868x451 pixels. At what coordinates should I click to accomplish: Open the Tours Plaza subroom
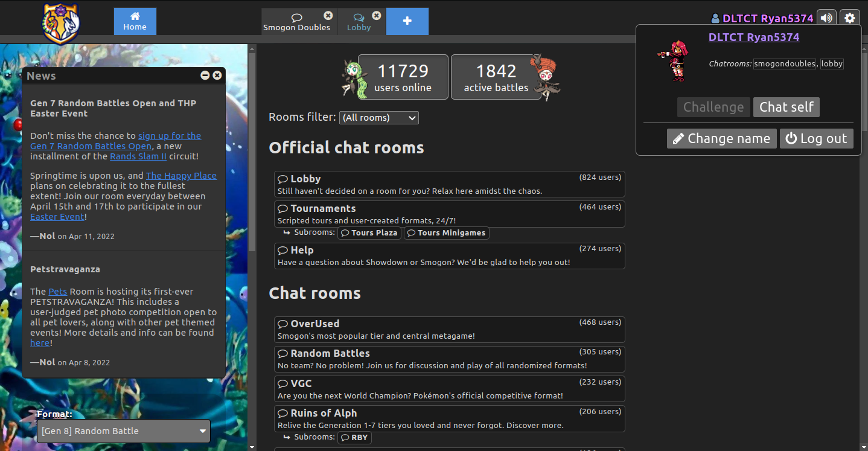(x=369, y=233)
